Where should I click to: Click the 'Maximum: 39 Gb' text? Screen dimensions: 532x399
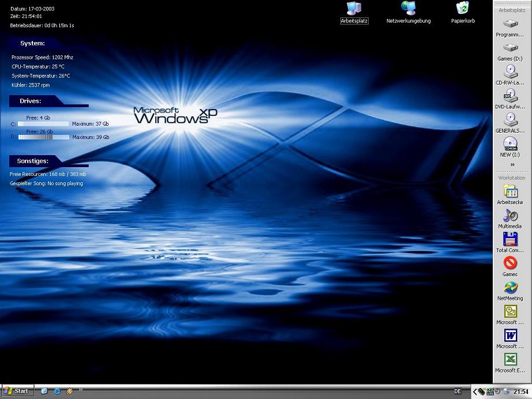pyautogui.click(x=91, y=137)
